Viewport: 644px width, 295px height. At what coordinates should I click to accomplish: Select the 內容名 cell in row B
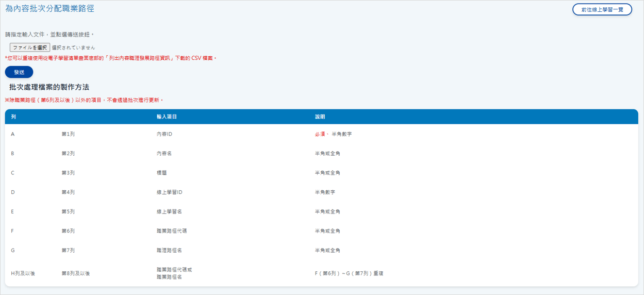(x=164, y=154)
